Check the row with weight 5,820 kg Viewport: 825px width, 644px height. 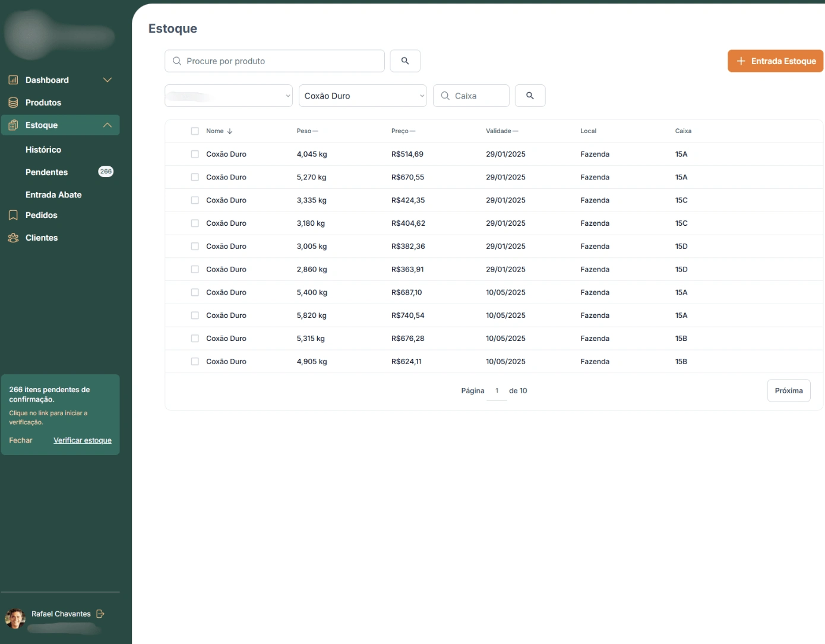[195, 315]
